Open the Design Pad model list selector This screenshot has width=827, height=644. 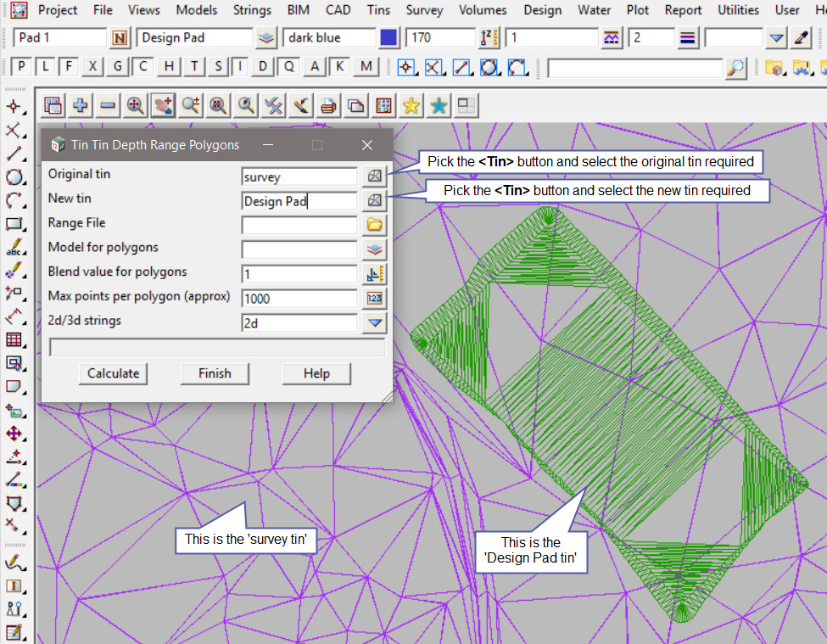point(266,39)
